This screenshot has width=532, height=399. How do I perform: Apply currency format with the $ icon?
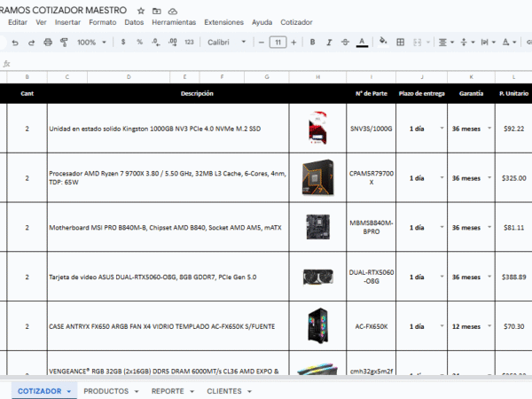123,42
